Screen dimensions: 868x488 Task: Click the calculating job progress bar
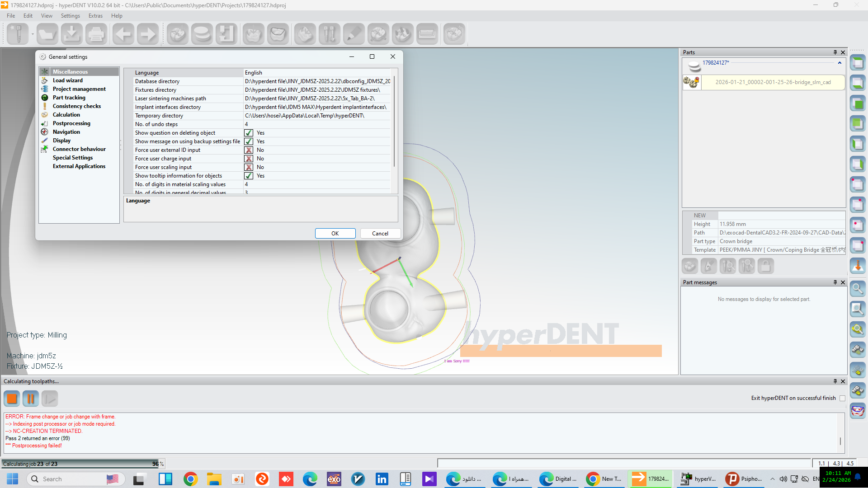pyautogui.click(x=83, y=464)
